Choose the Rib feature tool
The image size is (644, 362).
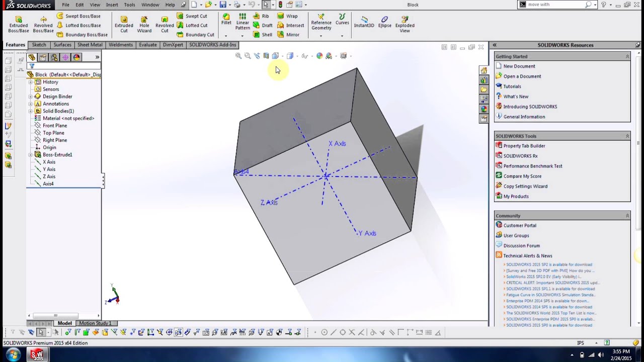click(261, 16)
